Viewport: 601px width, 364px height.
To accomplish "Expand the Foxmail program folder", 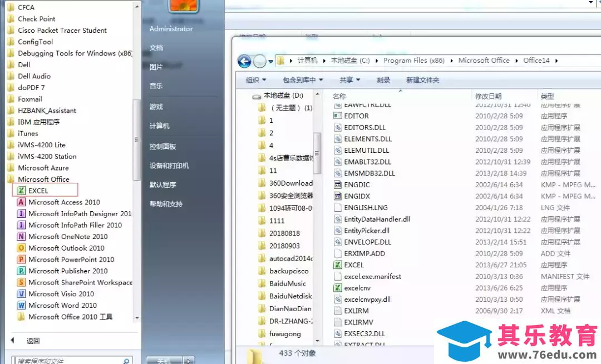I will (24, 99).
